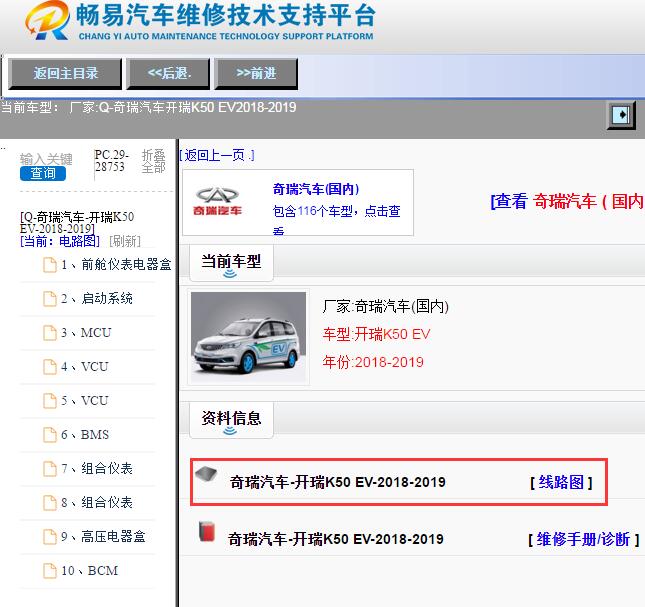Click the 车型:开瑞K50 EV text
Screen dimensions: 645x607
(x=376, y=334)
